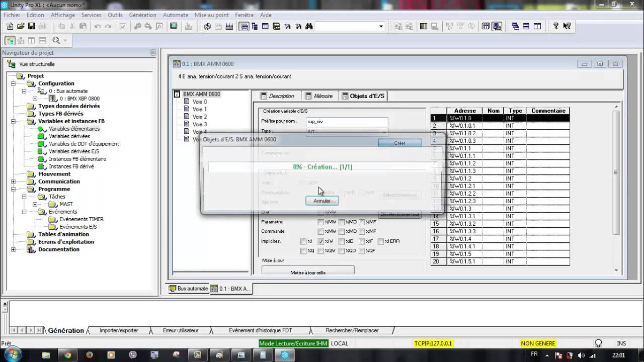Click in the Préfixe pour nom field

pyautogui.click(x=347, y=122)
